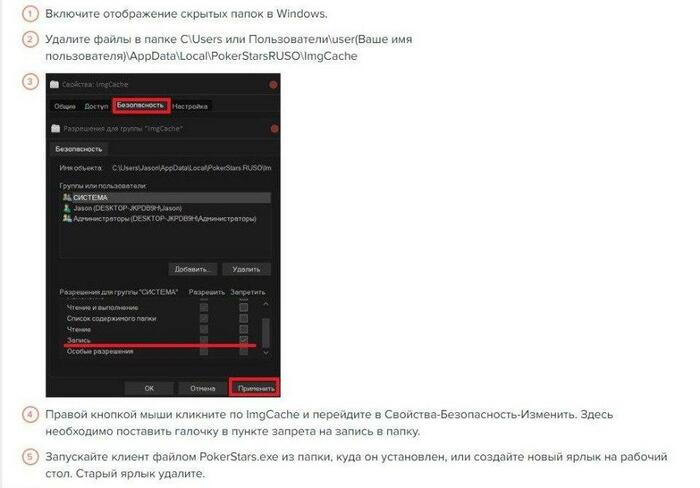Click the Добавить... button
The image size is (700, 488).
(192, 269)
